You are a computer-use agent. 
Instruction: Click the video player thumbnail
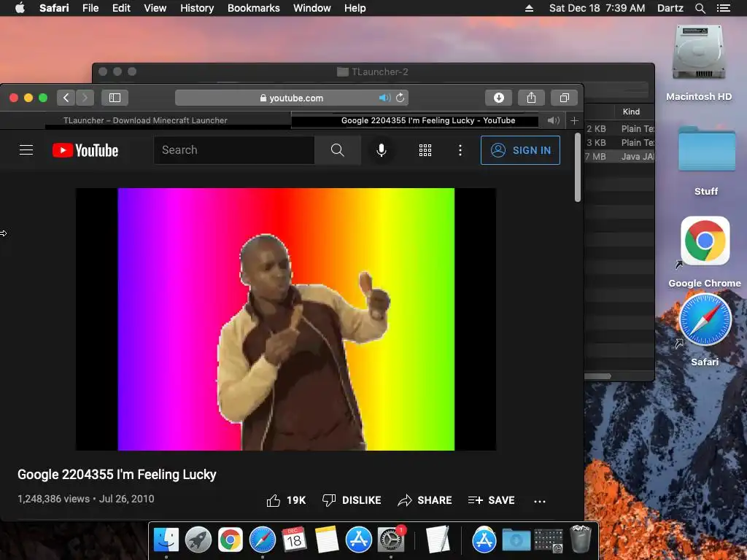coord(286,319)
